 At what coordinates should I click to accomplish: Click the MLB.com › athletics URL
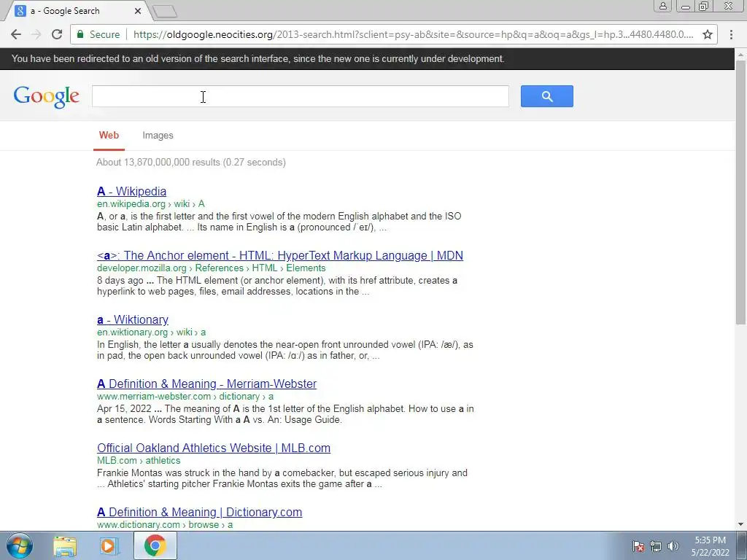138,461
